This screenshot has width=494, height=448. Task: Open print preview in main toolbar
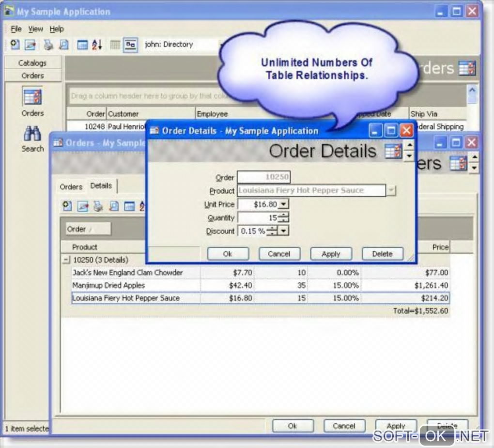click(64, 45)
